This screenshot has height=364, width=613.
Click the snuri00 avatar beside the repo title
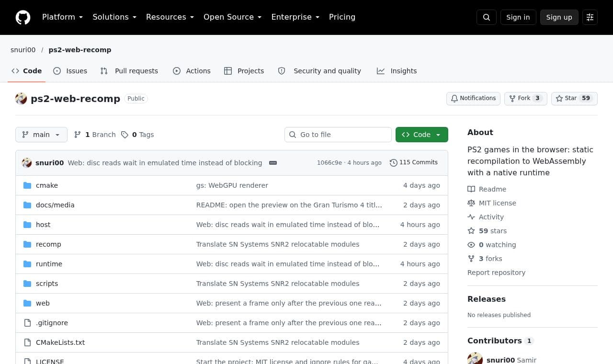point(21,99)
